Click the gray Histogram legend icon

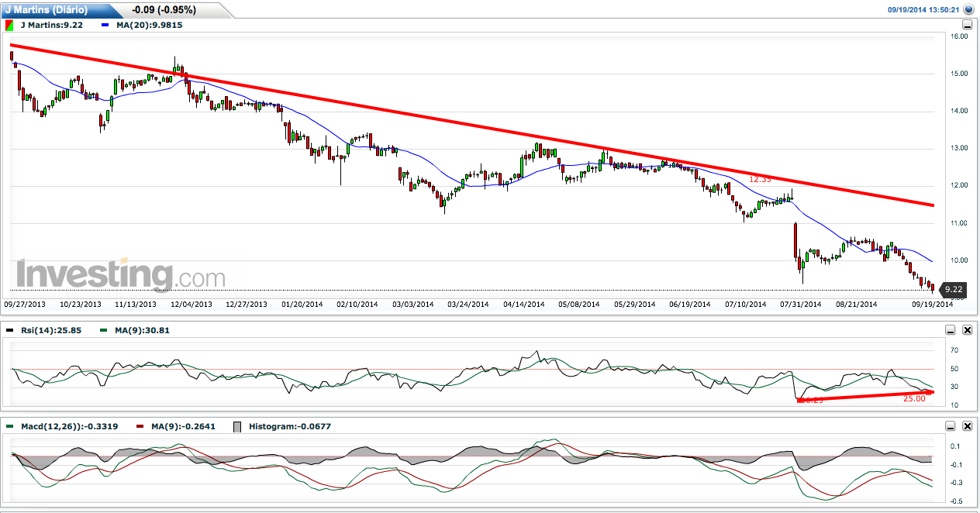point(238,426)
